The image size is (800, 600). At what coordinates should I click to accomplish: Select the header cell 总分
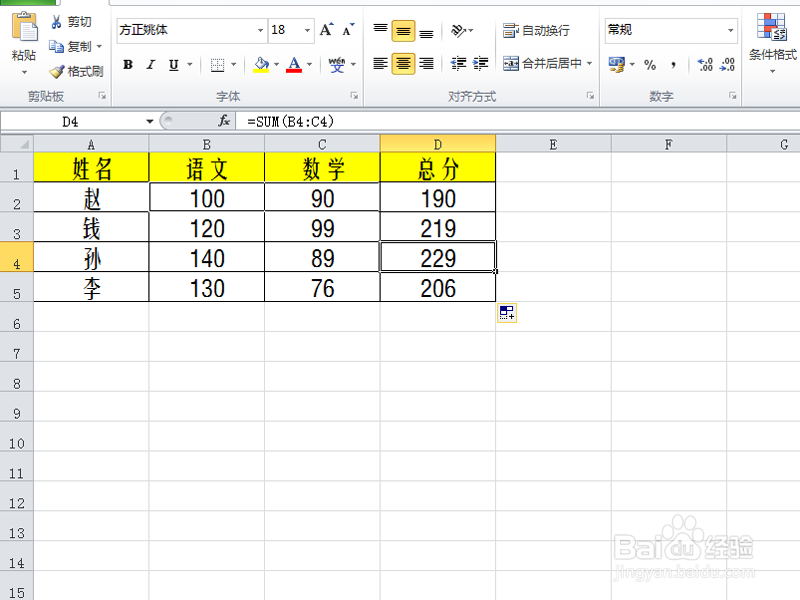[438, 167]
